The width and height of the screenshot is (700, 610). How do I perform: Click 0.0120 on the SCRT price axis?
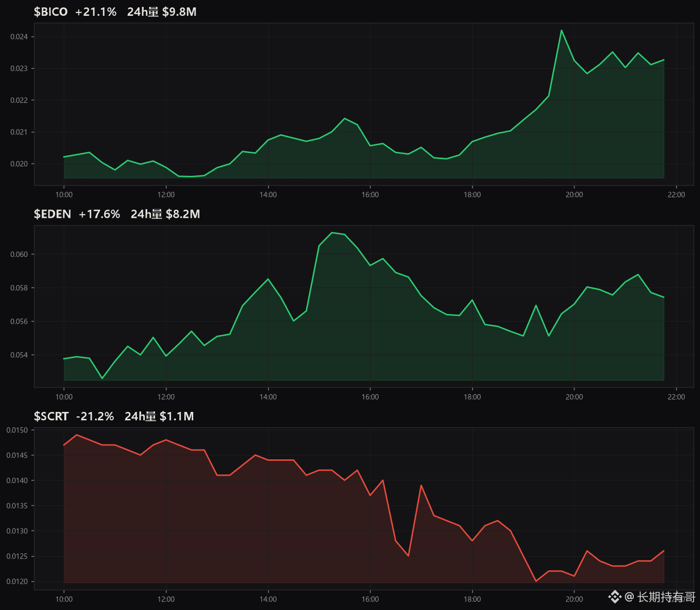point(17,581)
